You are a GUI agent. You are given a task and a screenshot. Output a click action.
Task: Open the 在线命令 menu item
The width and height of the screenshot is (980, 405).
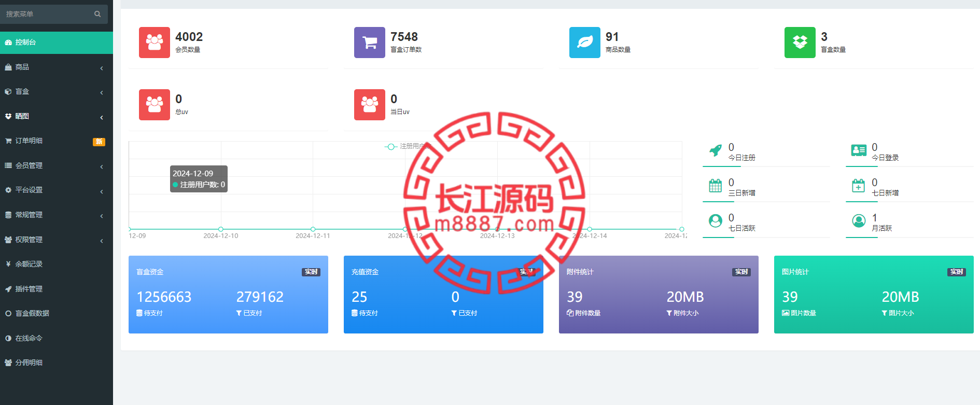click(57, 339)
